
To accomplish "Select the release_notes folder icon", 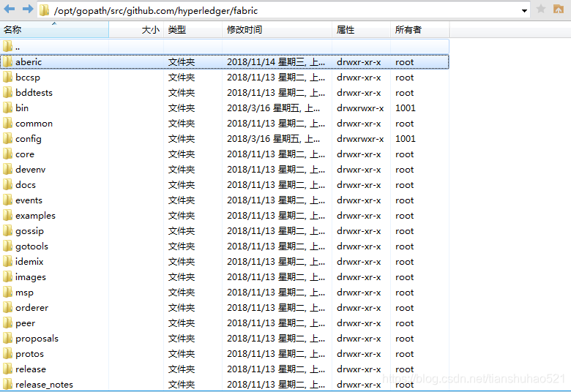I will point(7,385).
